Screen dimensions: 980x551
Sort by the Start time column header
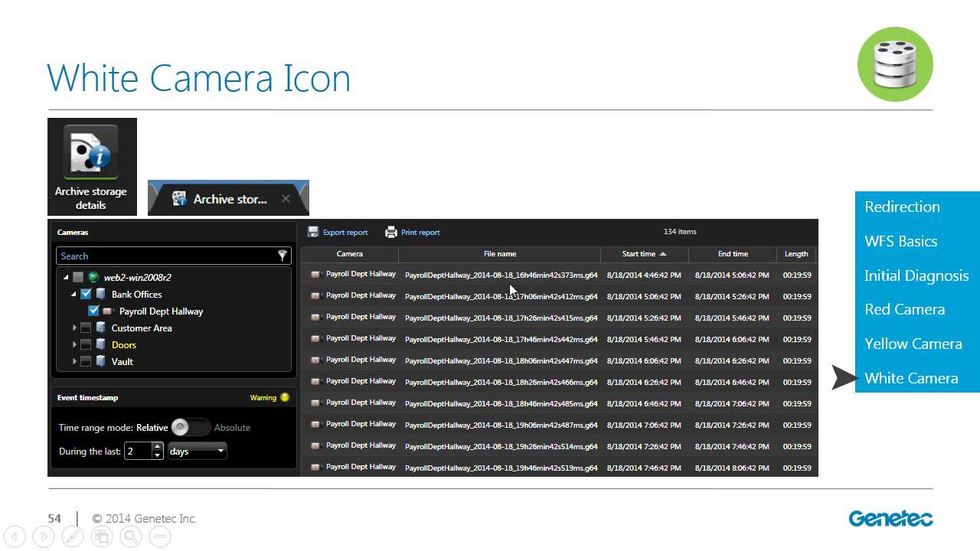click(x=644, y=254)
